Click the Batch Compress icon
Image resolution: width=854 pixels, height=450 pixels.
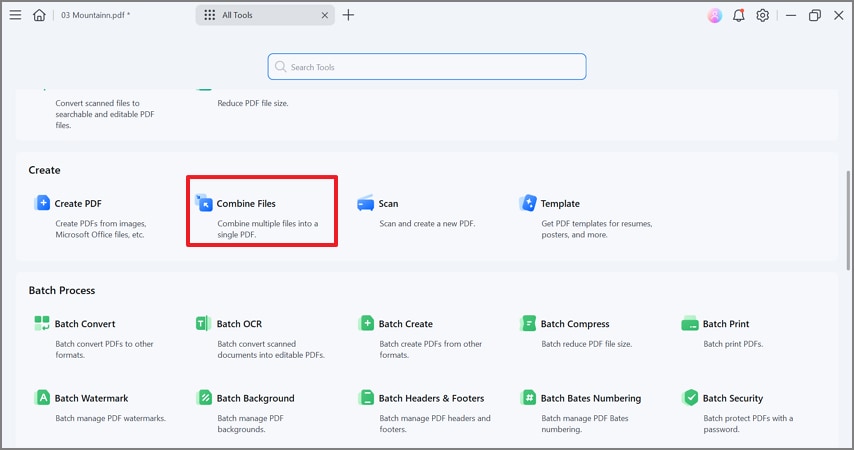click(528, 323)
